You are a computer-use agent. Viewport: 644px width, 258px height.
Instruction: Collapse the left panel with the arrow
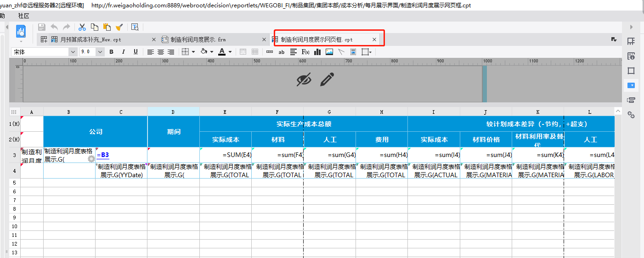click(x=6, y=28)
